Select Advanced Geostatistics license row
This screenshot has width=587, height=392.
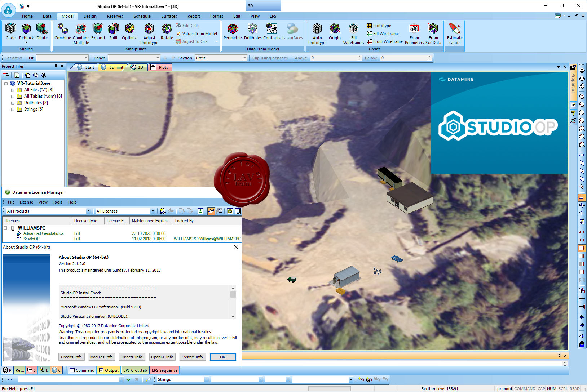(x=122, y=233)
